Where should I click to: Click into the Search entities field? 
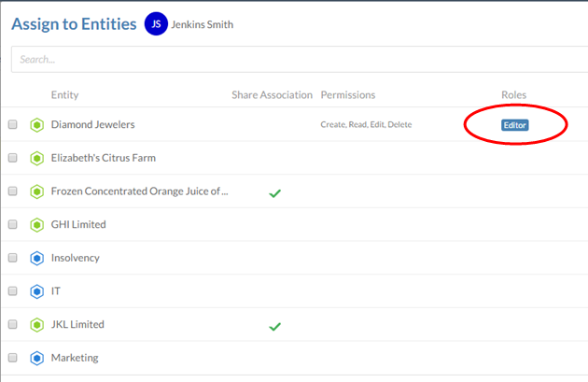click(x=299, y=60)
